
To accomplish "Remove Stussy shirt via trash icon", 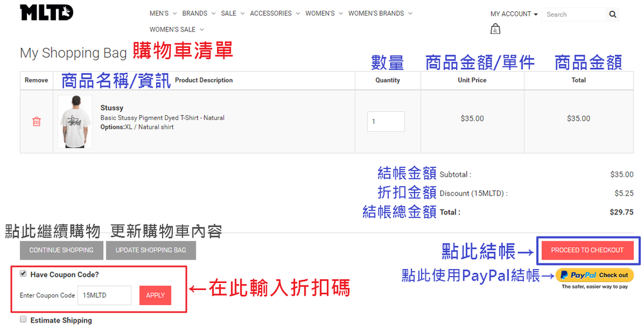I will (36, 121).
